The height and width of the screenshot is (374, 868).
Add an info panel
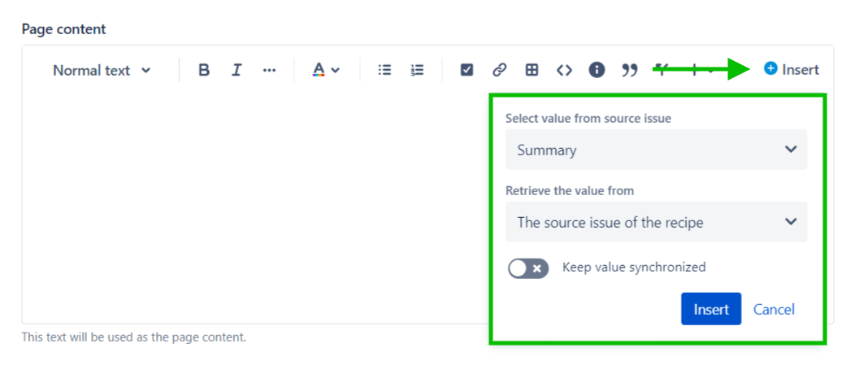[x=597, y=70]
